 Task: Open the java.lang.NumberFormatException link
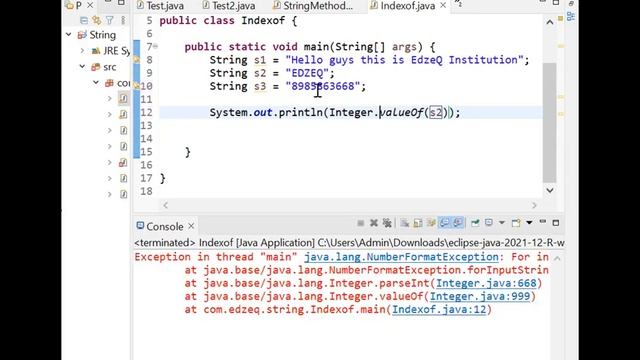(401, 257)
